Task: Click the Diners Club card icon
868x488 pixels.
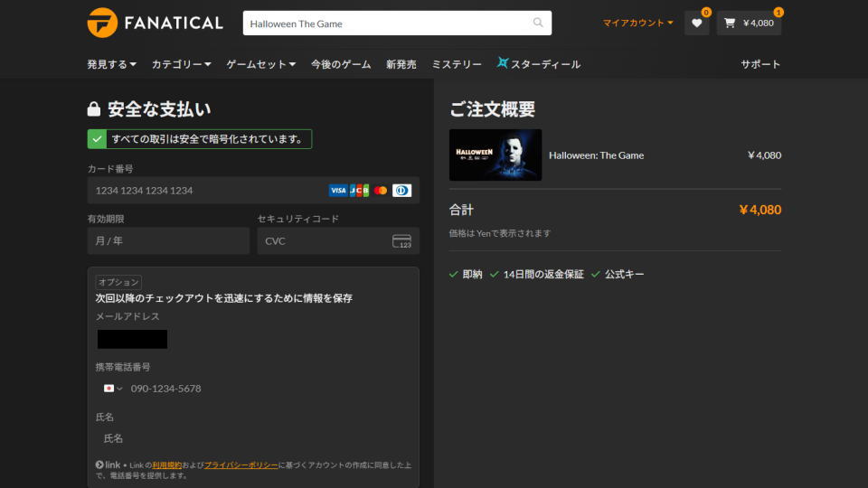Action: pos(401,191)
